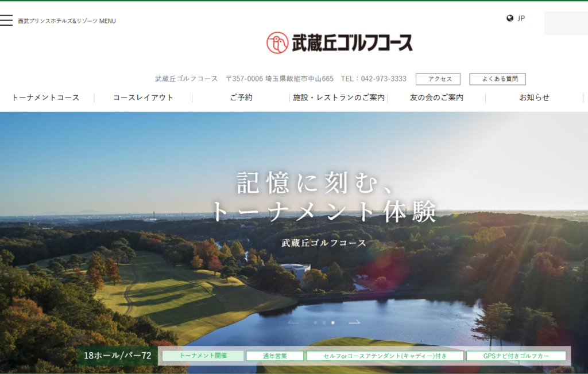Click the red bird logo emblem

coord(277,42)
